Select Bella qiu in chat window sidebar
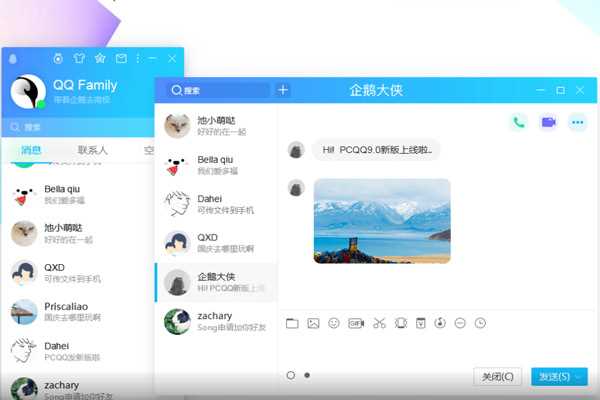 [x=217, y=165]
